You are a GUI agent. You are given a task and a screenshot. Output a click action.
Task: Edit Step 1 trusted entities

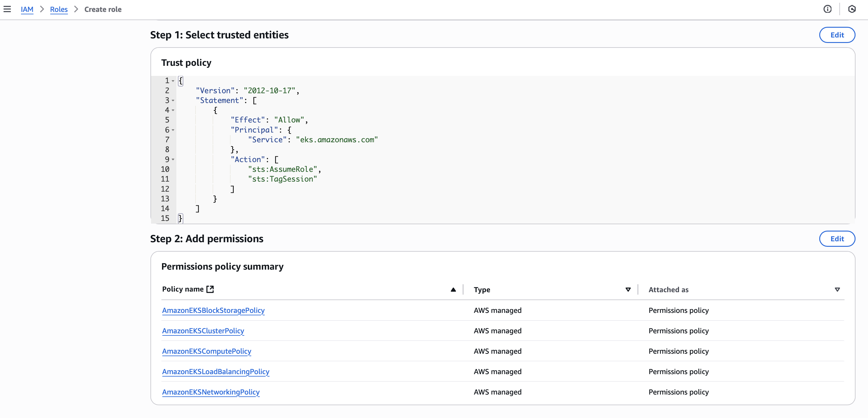pos(837,35)
